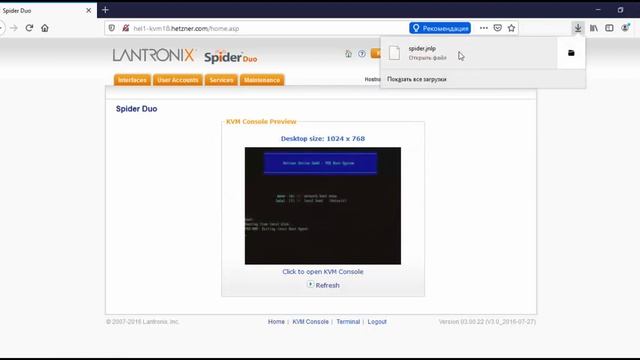The width and height of the screenshot is (640, 360).
Task: Click the refresh icon beside Refresh
Action: [310, 284]
